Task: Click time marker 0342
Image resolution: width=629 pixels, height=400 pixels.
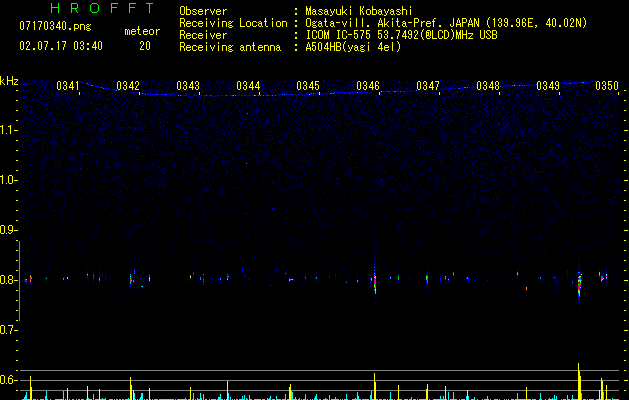Action: 128,86
